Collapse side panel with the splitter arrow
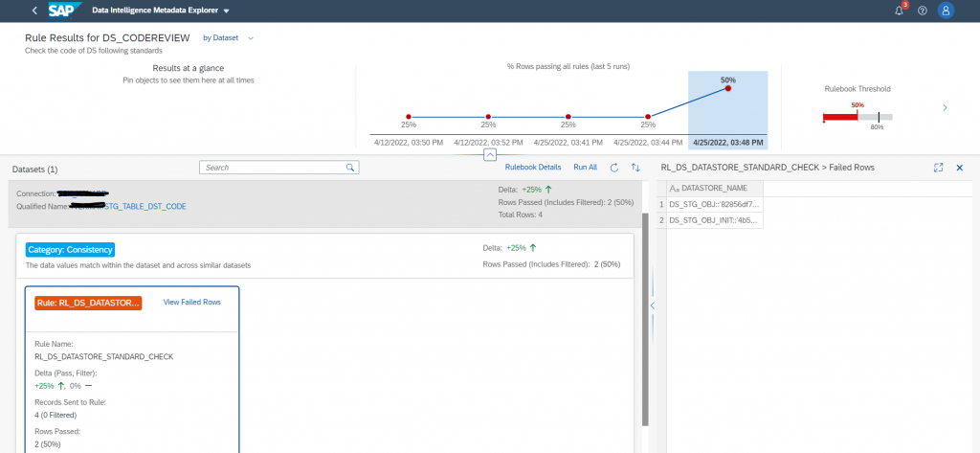The width and height of the screenshot is (980, 453). 653,306
